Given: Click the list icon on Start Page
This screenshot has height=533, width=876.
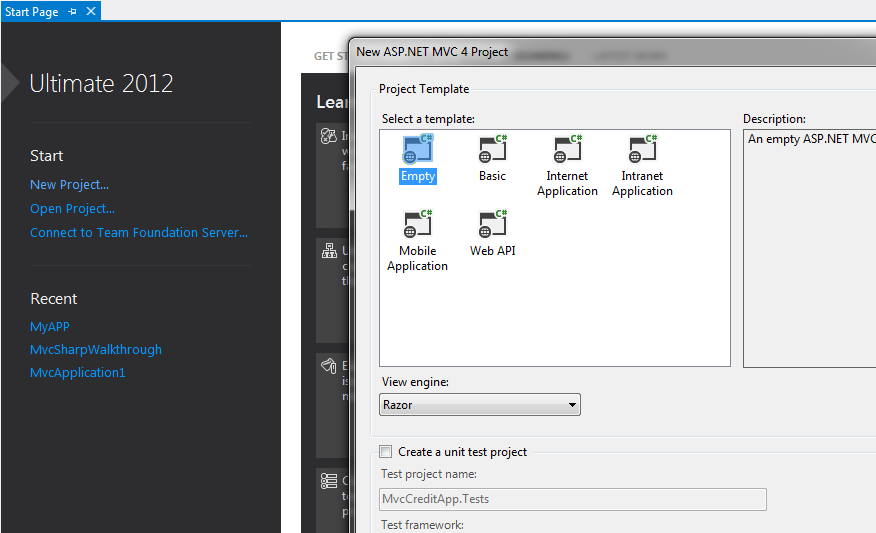Looking at the screenshot, I should coord(328,481).
